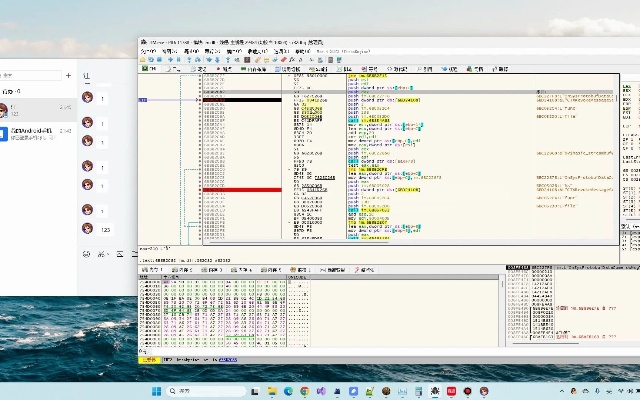Open Visual Studio from the taskbar
The width and height of the screenshot is (640, 400).
tap(322, 391)
